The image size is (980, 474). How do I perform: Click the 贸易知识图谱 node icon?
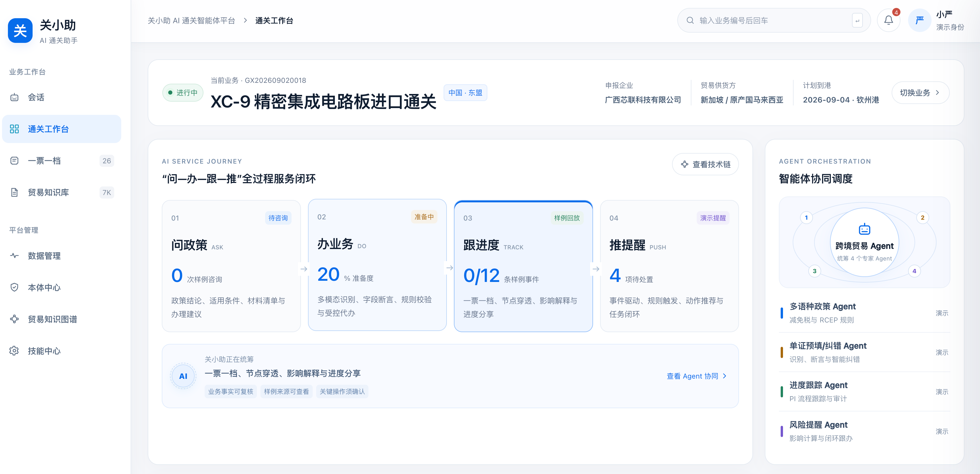tap(14, 319)
